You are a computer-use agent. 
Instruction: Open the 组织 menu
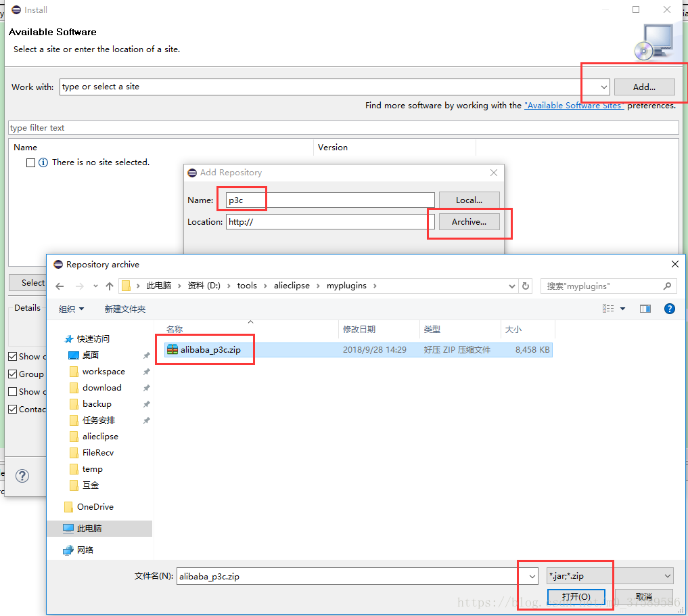point(71,309)
